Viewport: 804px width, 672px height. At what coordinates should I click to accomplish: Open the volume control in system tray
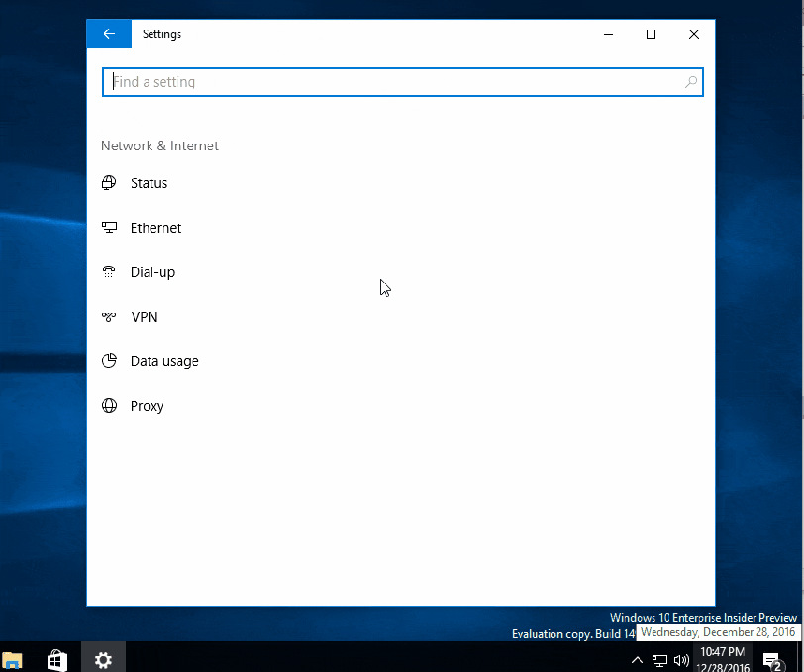[681, 660]
